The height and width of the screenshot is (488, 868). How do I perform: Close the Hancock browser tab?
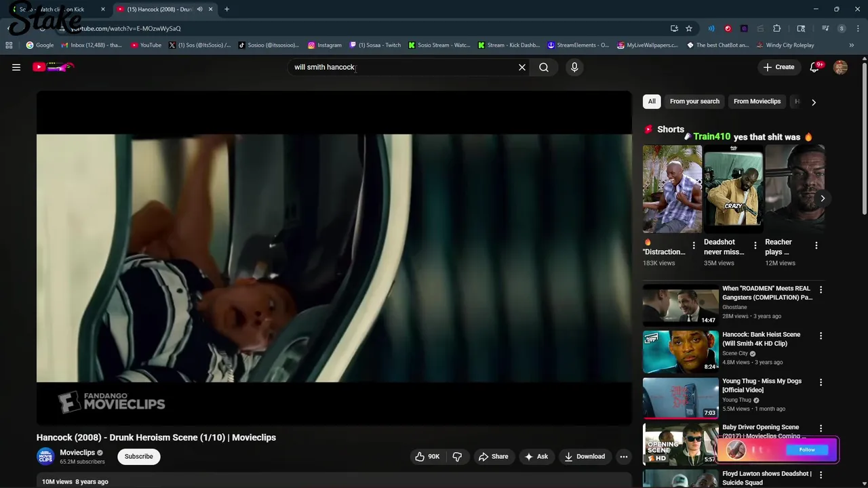pyautogui.click(x=210, y=9)
